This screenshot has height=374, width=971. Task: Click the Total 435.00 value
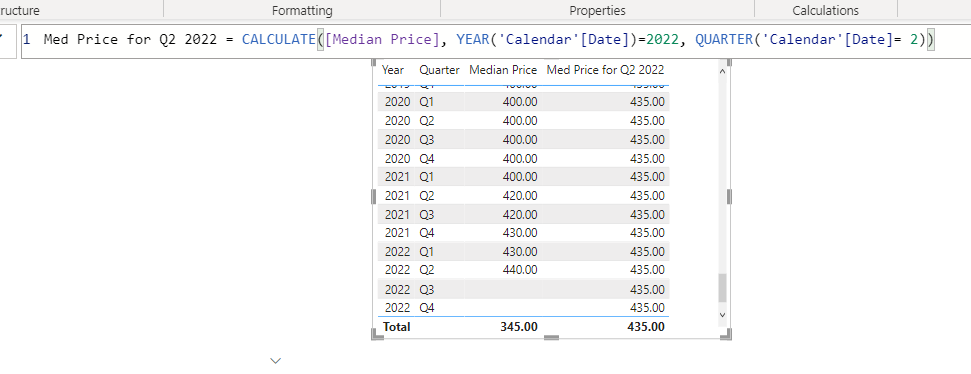(646, 326)
